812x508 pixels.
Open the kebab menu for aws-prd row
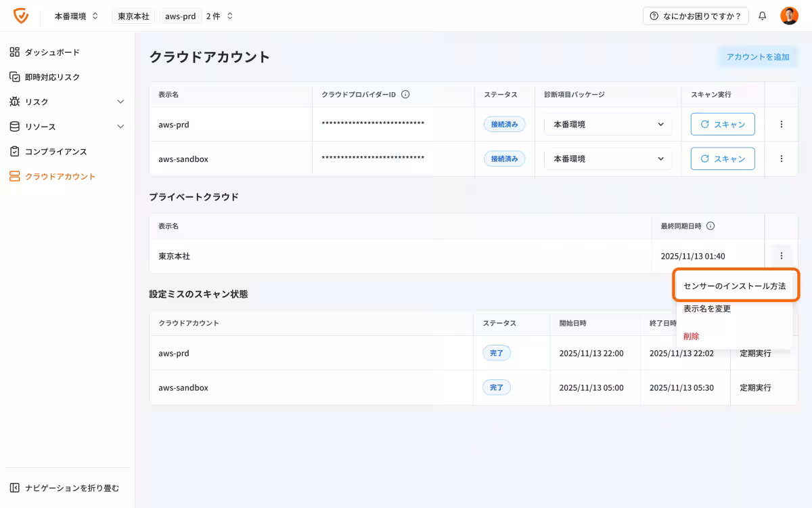pos(782,124)
